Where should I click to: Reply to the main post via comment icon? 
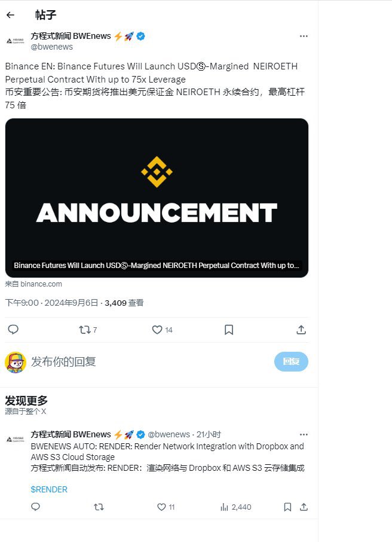[13, 330]
